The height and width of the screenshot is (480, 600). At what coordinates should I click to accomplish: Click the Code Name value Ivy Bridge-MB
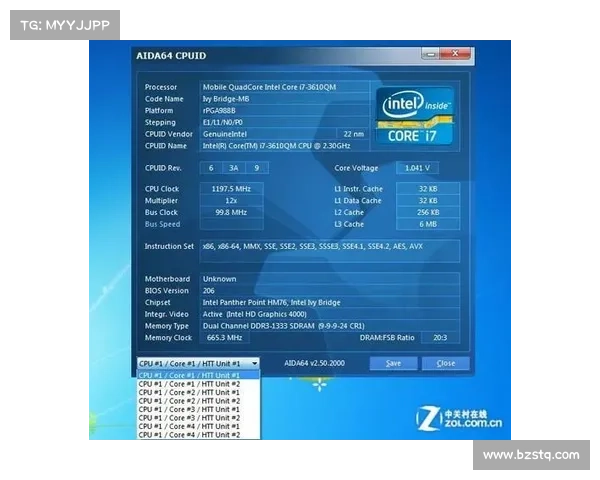284,99
